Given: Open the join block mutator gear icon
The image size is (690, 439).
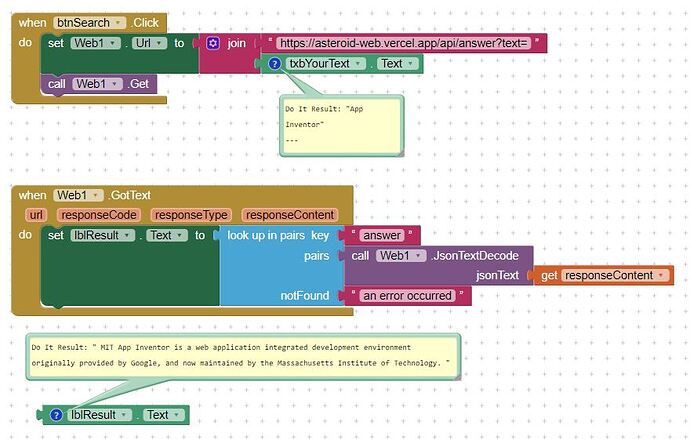Looking at the screenshot, I should coord(213,43).
